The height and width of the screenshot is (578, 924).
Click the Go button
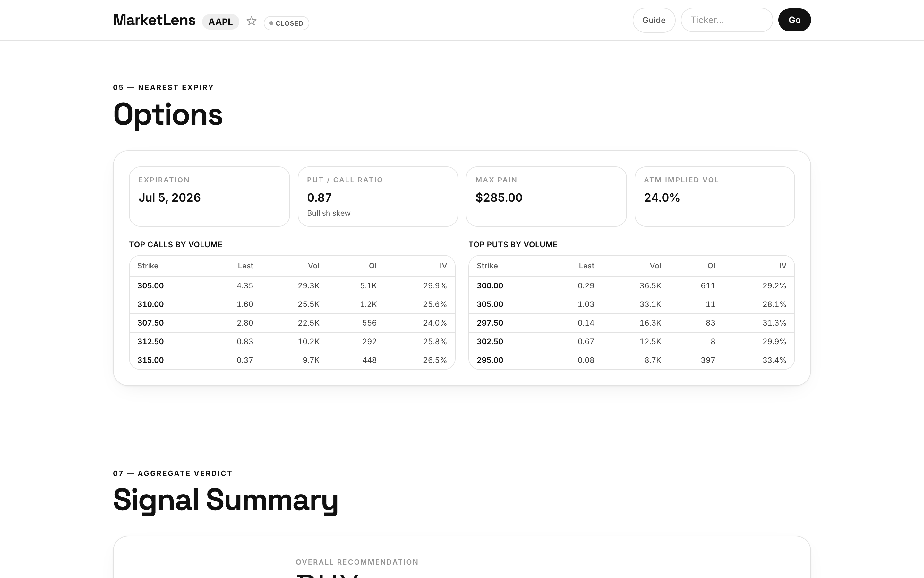794,20
